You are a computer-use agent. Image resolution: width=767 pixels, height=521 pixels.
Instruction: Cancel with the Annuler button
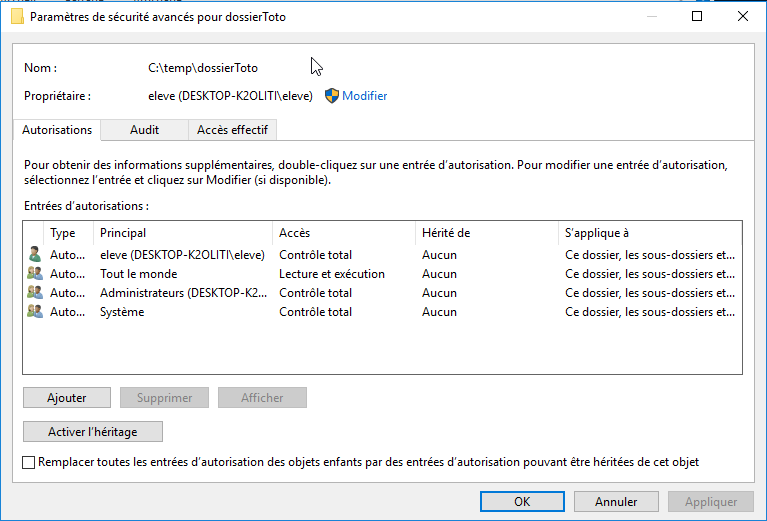click(616, 501)
